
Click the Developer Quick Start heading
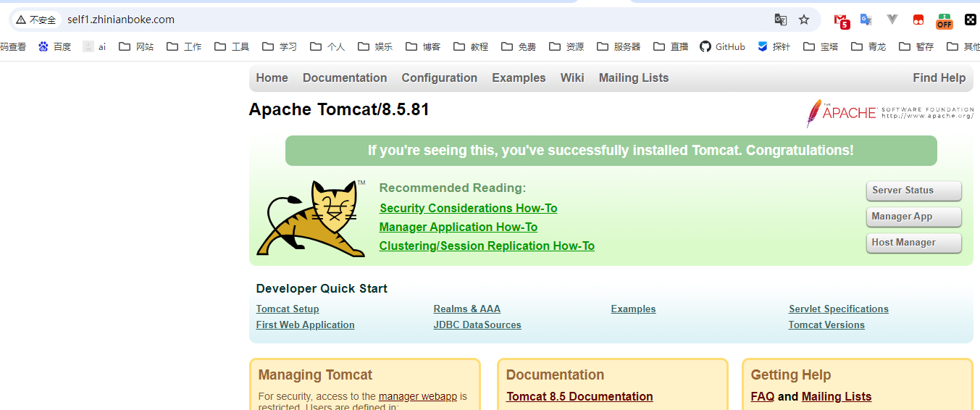[x=322, y=288]
